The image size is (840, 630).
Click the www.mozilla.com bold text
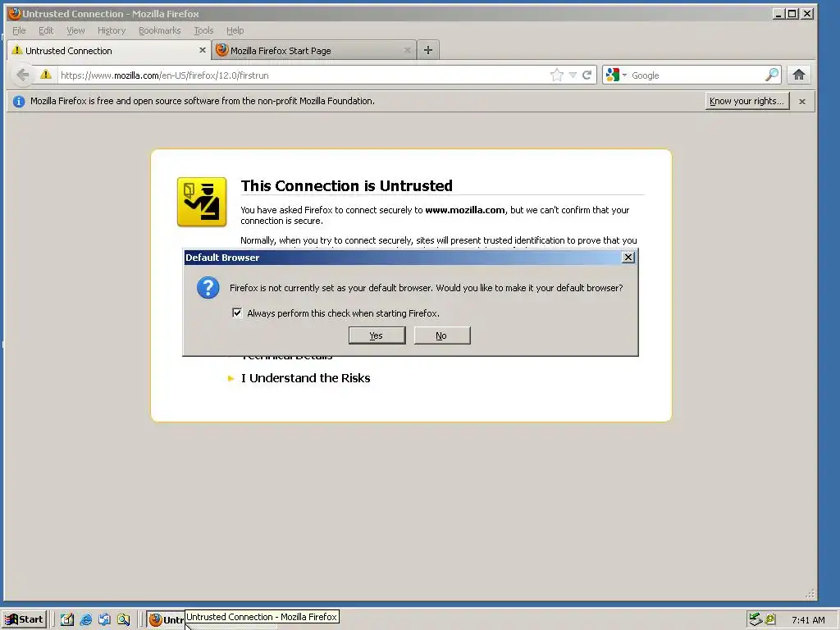pyautogui.click(x=465, y=210)
